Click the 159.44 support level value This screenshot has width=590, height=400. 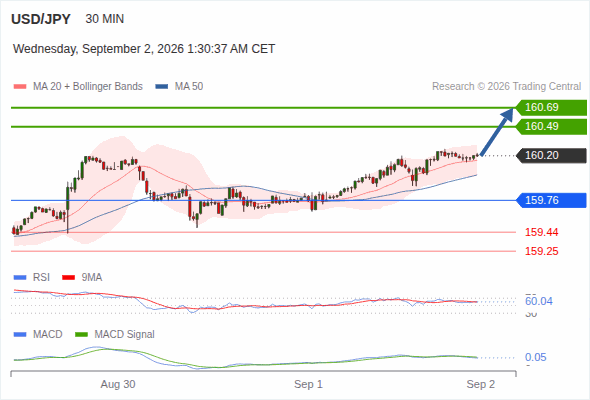click(x=541, y=232)
